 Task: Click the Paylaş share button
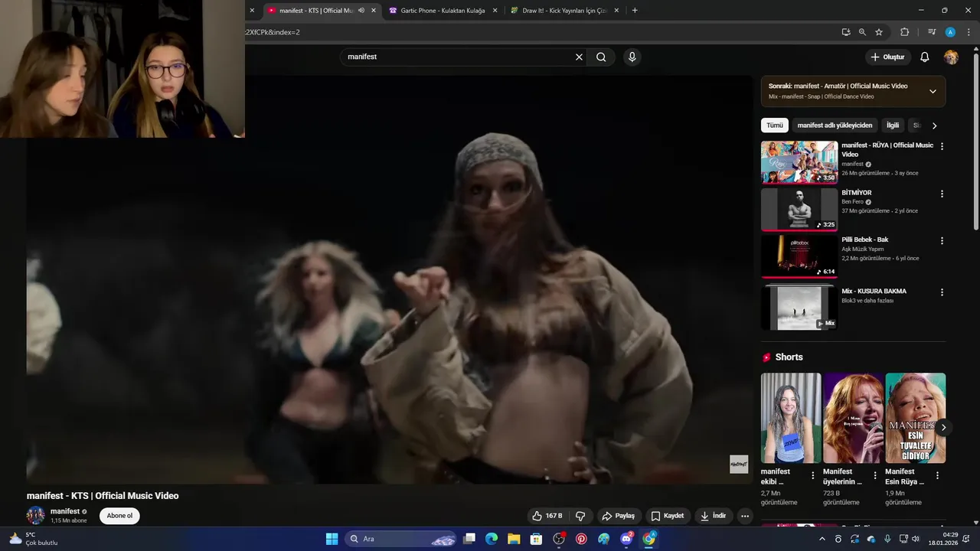point(618,516)
